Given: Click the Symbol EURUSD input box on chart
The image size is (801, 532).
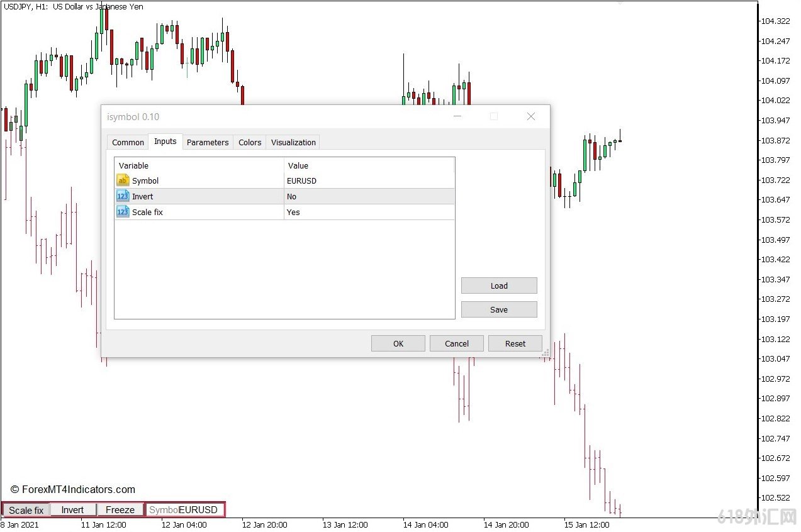Looking at the screenshot, I should point(186,510).
